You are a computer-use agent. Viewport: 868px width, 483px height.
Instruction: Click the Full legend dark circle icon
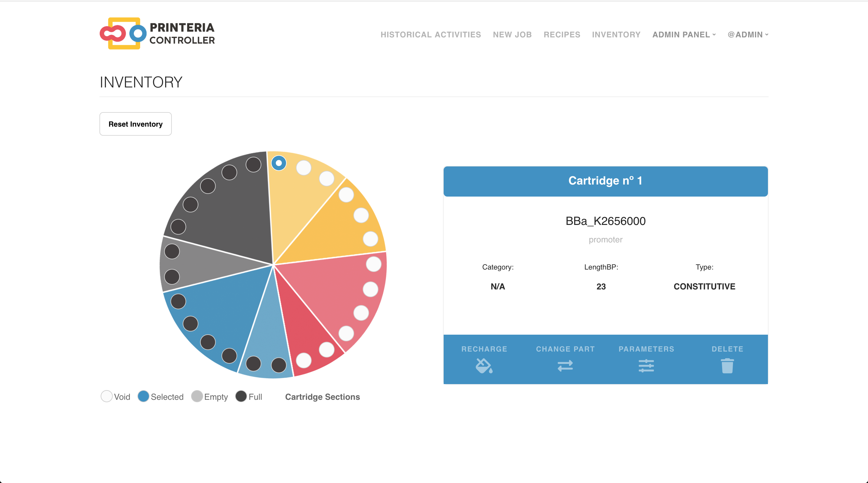click(x=241, y=396)
